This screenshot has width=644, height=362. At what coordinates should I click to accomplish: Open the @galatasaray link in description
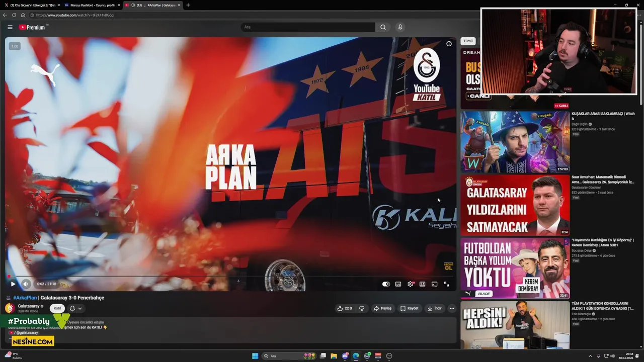click(27, 333)
